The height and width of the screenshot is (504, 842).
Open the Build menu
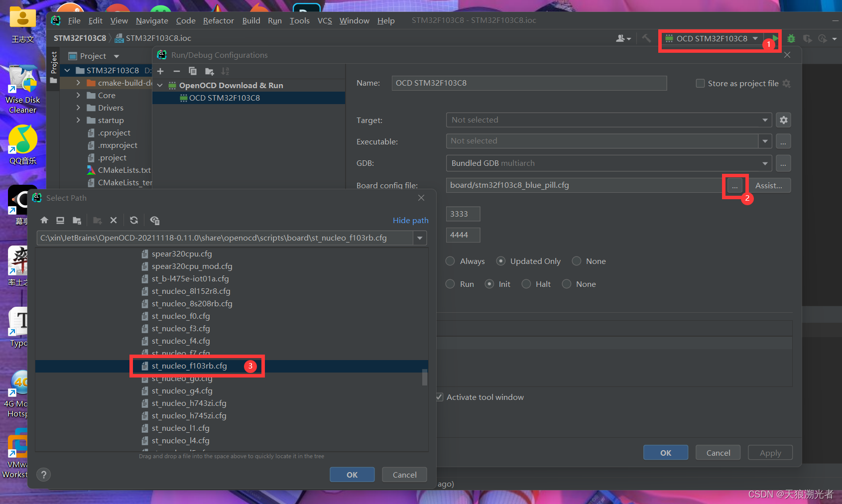click(251, 20)
